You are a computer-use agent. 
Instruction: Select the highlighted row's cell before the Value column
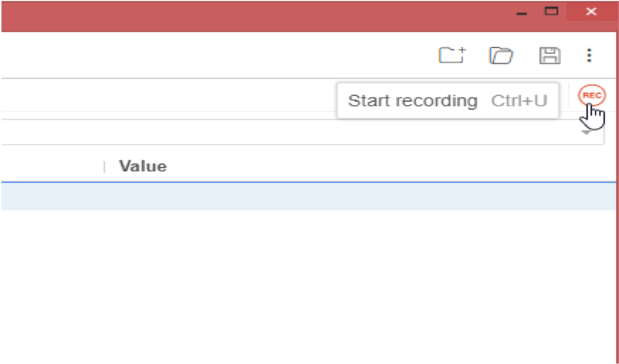pos(51,196)
